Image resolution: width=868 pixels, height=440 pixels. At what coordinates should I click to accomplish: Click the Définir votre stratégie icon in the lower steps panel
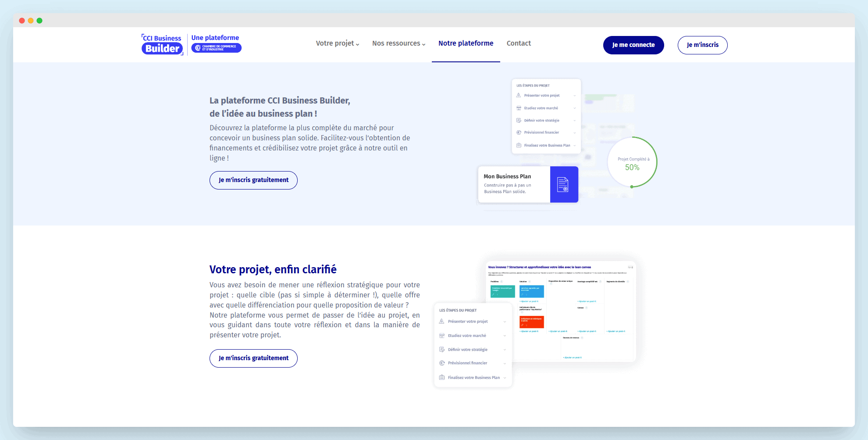click(x=442, y=350)
